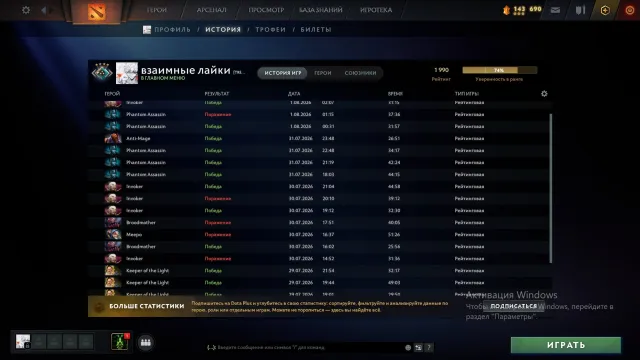Open match table settings gear icon

tap(544, 93)
